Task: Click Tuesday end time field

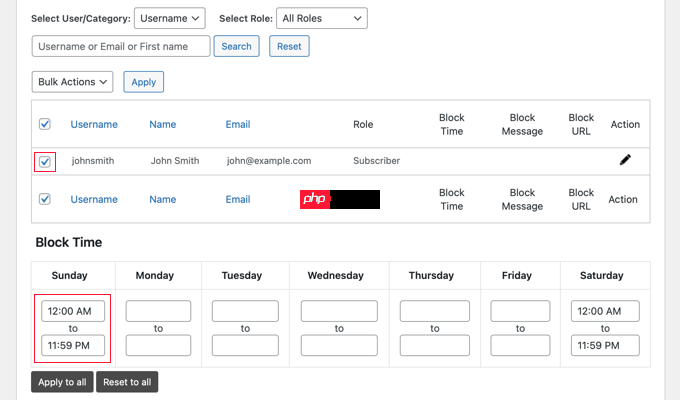Action: coord(245,346)
